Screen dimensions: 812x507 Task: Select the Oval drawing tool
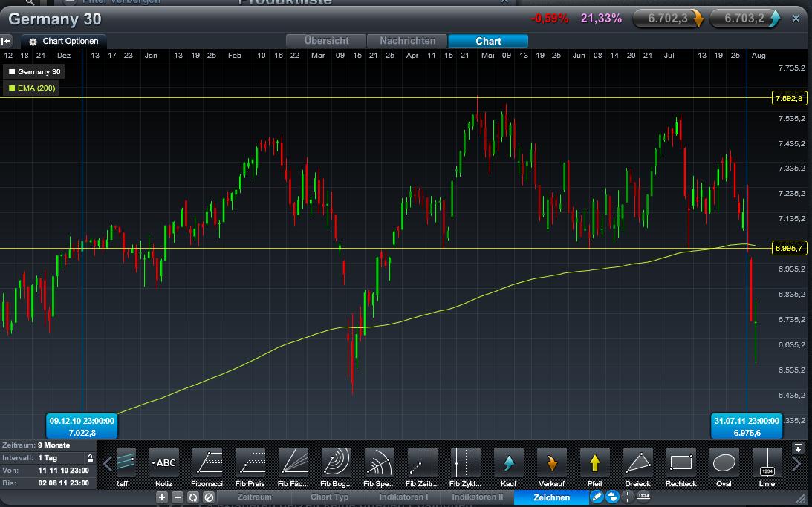click(724, 468)
